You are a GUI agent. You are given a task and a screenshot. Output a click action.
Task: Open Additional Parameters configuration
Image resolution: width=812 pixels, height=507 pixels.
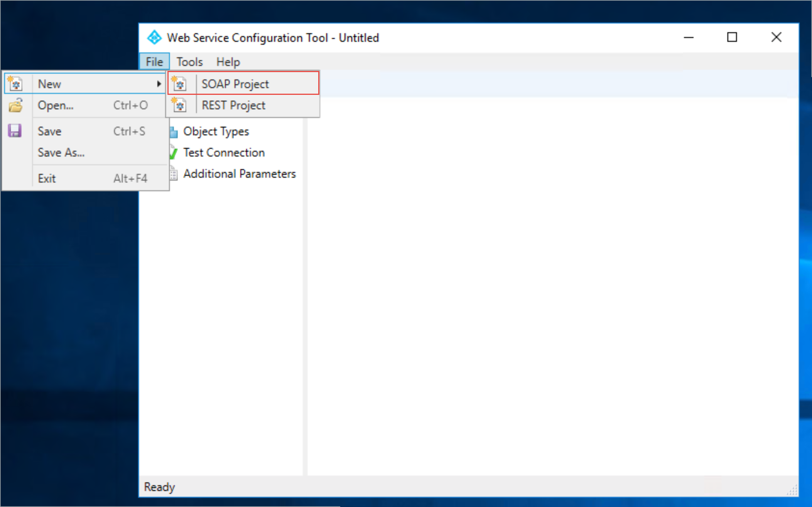[239, 174]
